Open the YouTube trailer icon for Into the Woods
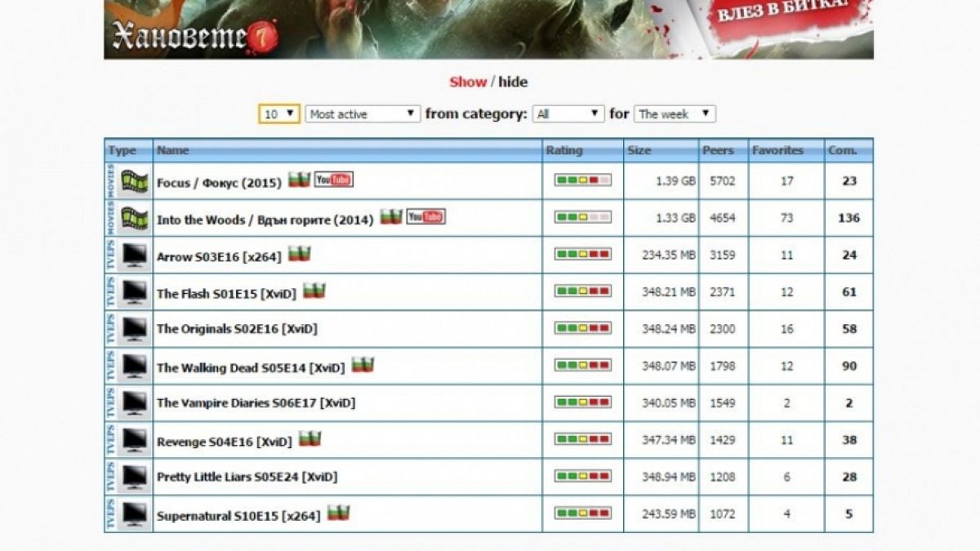 pos(426,216)
